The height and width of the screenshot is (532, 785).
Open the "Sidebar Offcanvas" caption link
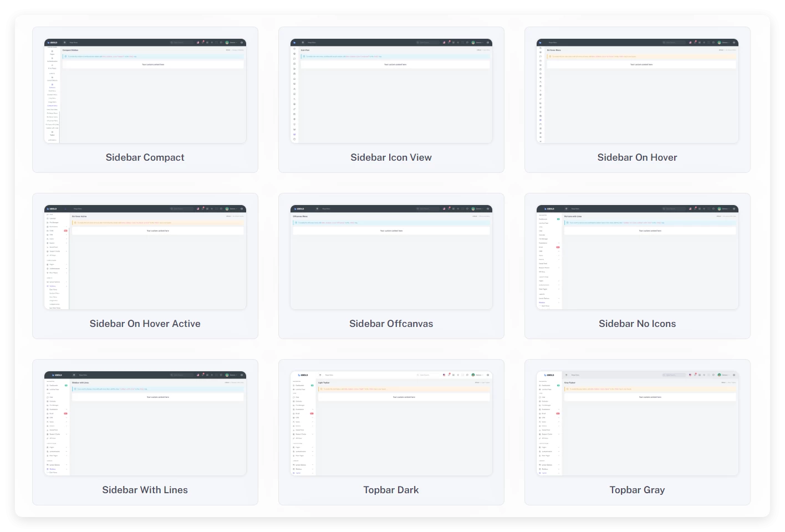391,324
